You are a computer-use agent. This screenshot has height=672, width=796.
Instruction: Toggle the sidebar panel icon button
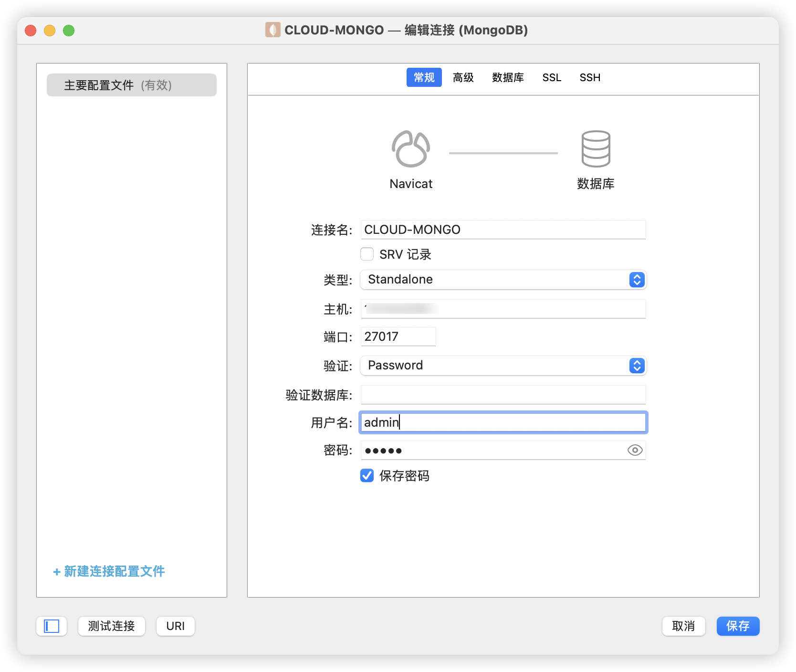pos(52,626)
